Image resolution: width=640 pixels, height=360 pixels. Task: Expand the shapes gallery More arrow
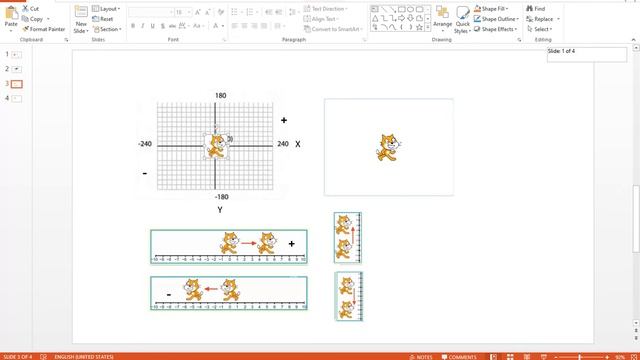click(x=427, y=27)
